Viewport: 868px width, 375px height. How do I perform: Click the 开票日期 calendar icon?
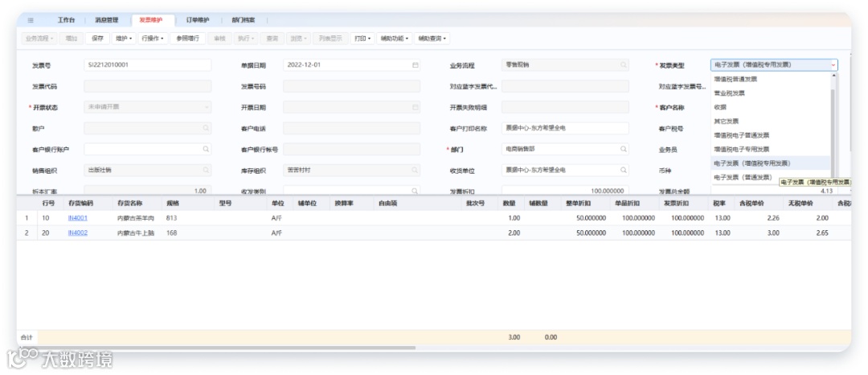pyautogui.click(x=416, y=107)
